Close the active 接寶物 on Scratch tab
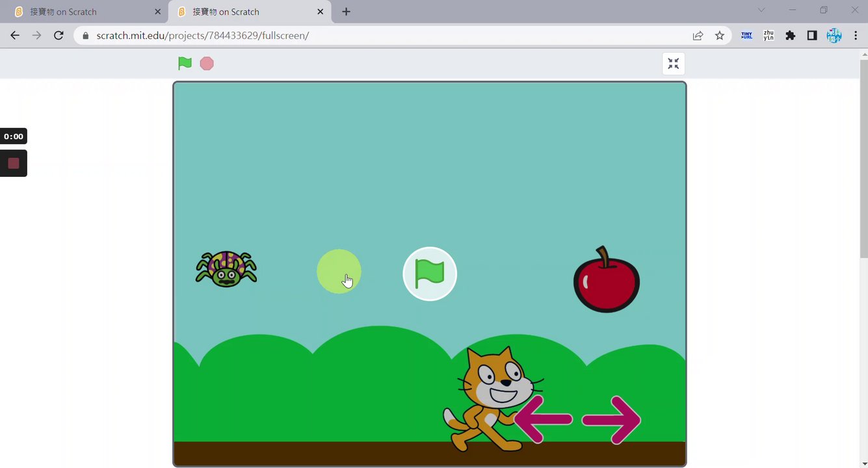The image size is (868, 468). pos(320,12)
